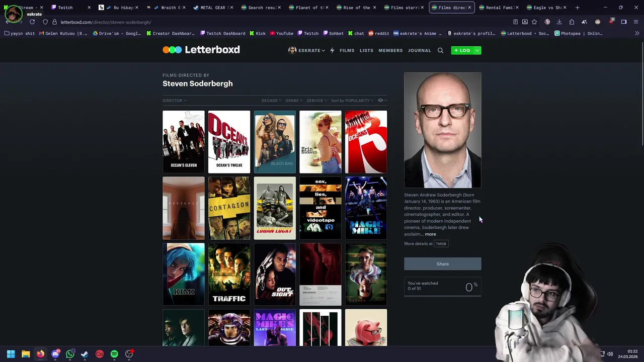Open the red extension icon with badge 3
The width and height of the screenshot is (644, 362).
611,22
